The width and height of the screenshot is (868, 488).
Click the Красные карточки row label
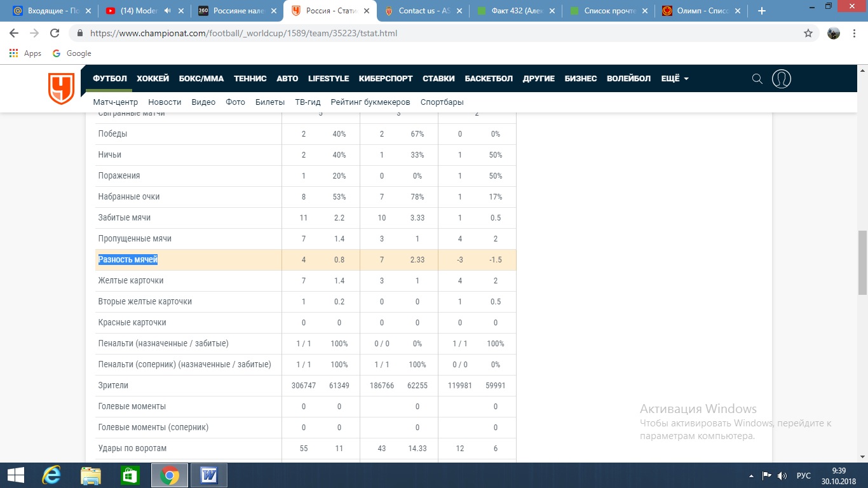(132, 323)
